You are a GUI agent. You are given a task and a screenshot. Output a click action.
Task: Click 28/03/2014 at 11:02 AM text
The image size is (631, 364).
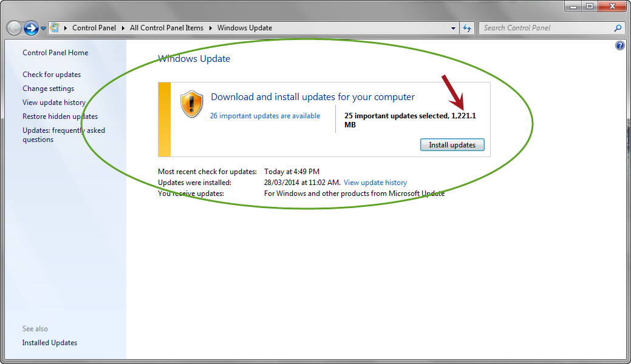[x=302, y=183]
